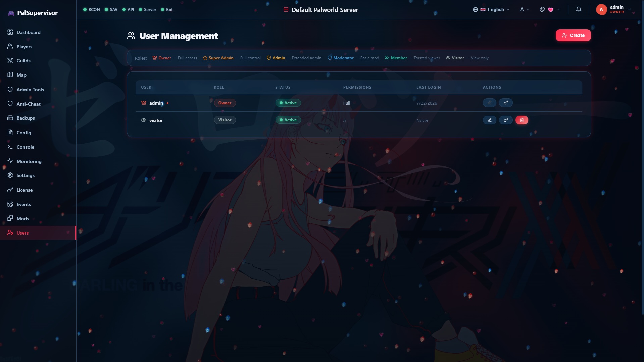644x362 pixels.
Task: Click the PERMISSIONS column header
Action: pyautogui.click(x=357, y=87)
